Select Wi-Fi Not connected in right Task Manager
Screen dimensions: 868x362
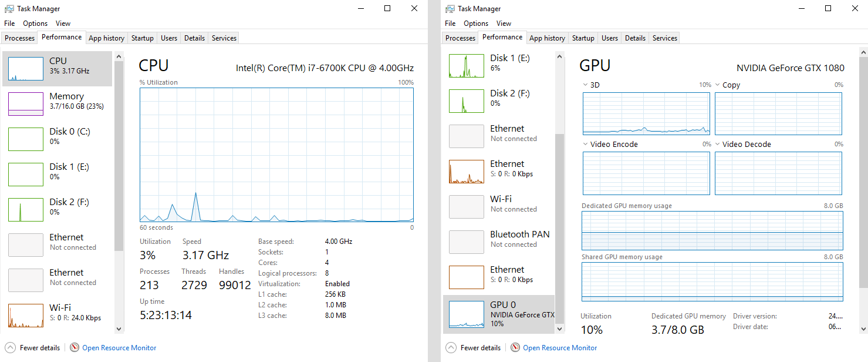click(x=499, y=207)
